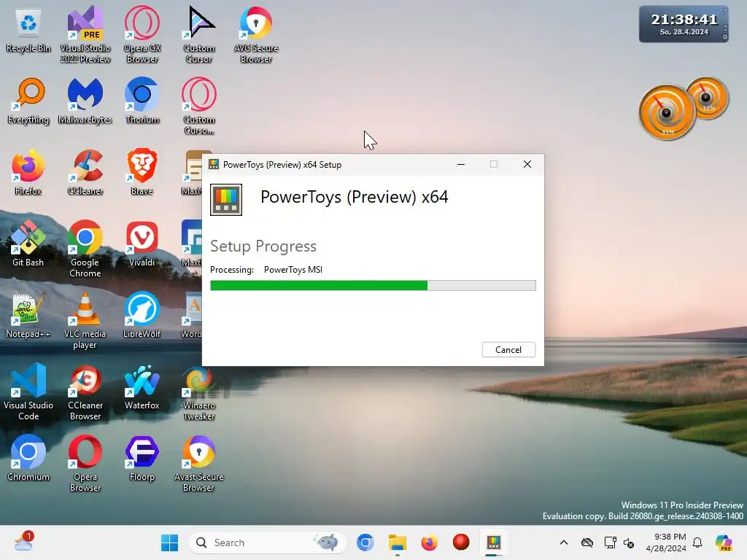Select the Avast Secure Browser shortcut
Viewport: 747px width, 560px height.
pyautogui.click(x=199, y=463)
